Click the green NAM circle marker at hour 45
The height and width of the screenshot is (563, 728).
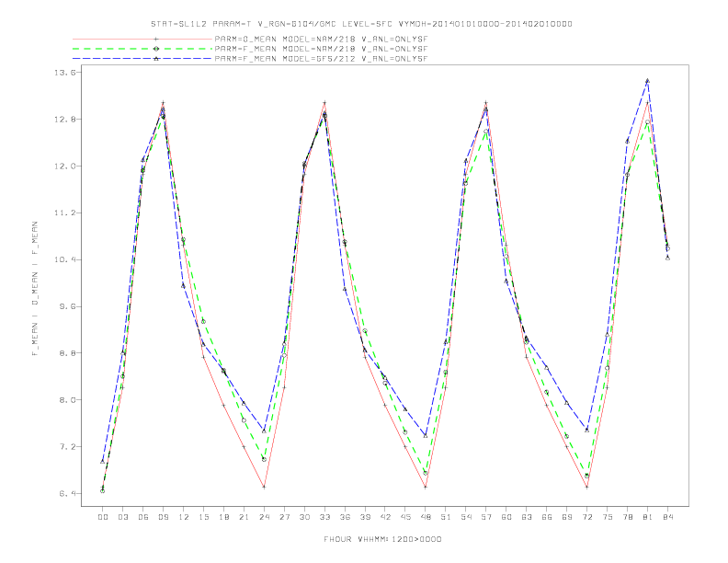pyautogui.click(x=405, y=432)
